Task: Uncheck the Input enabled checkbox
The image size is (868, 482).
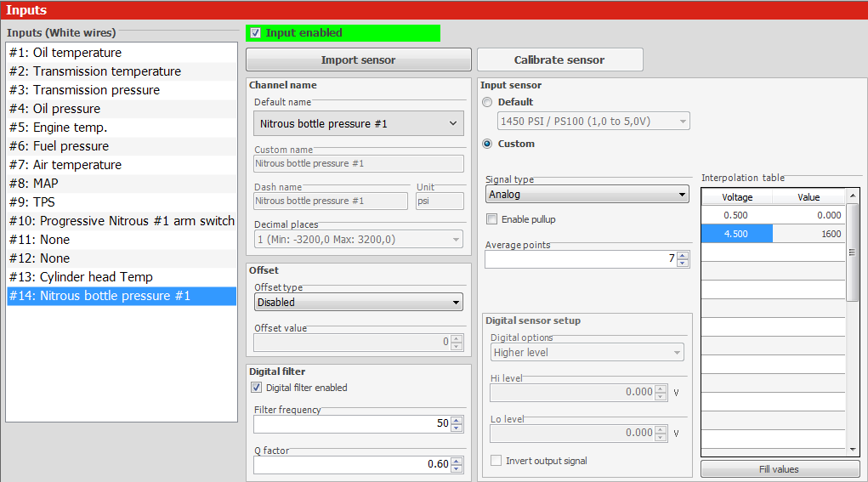Action: 256,33
